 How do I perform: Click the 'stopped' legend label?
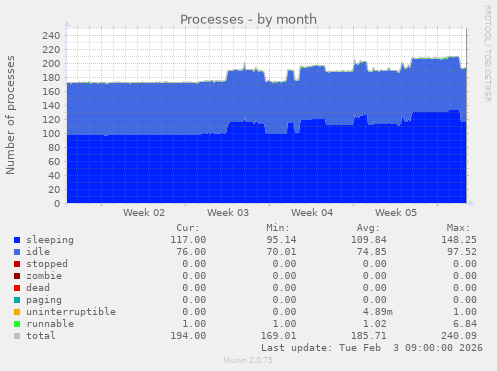47,264
